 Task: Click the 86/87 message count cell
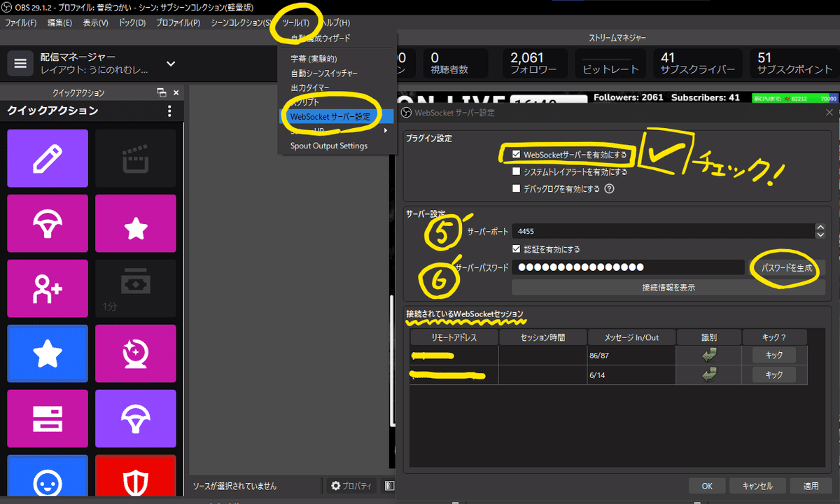tap(631, 355)
